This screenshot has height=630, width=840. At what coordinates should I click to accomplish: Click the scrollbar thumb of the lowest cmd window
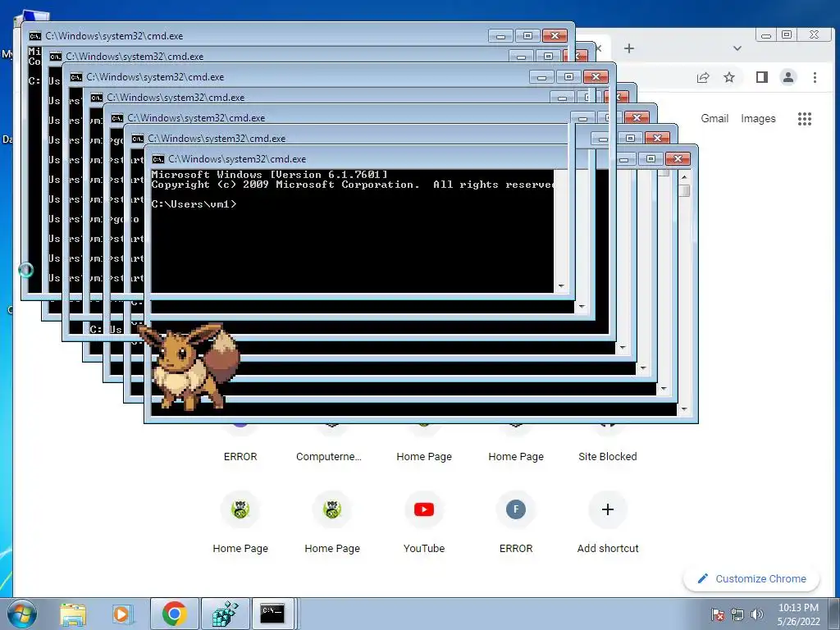(684, 190)
